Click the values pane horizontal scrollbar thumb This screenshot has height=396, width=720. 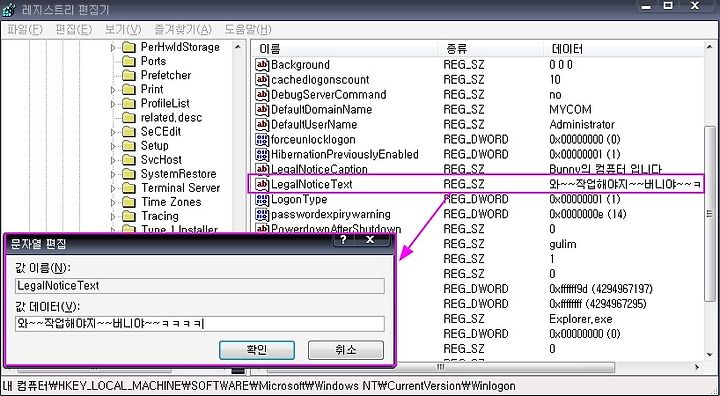[441, 367]
